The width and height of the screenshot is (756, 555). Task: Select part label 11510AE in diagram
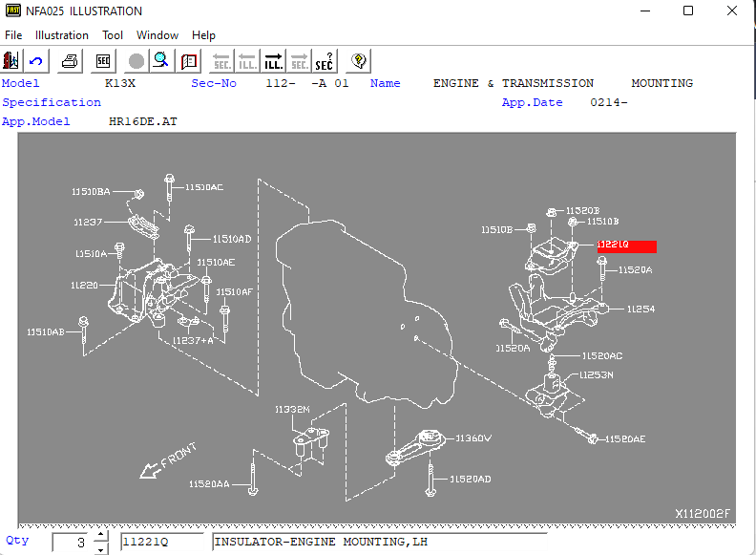(x=216, y=263)
